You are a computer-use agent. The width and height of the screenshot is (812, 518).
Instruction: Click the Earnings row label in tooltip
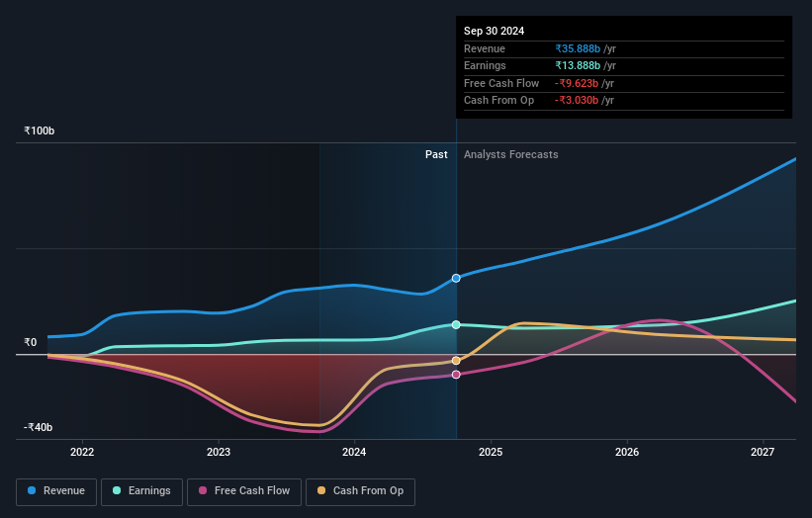(x=485, y=65)
